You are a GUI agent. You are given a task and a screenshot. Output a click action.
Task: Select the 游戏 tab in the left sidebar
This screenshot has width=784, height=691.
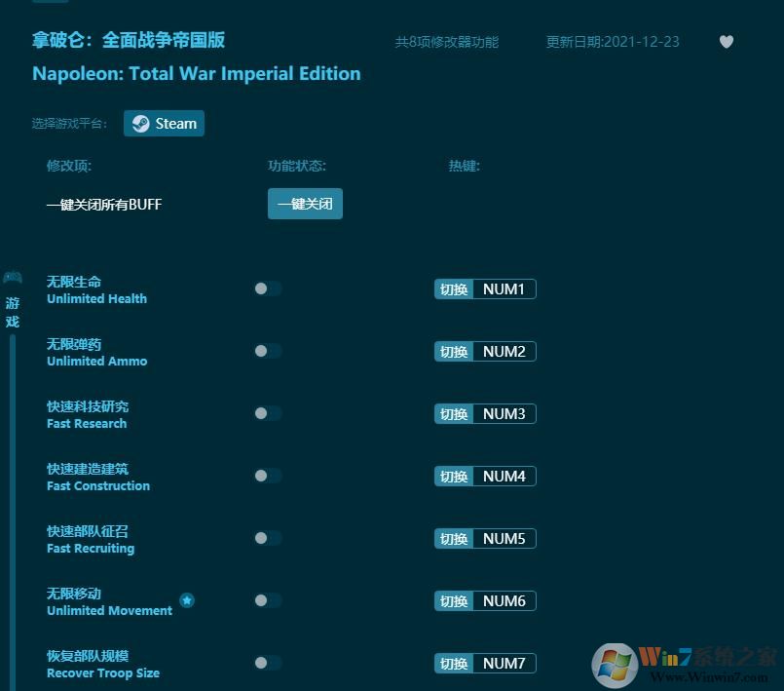point(13,307)
